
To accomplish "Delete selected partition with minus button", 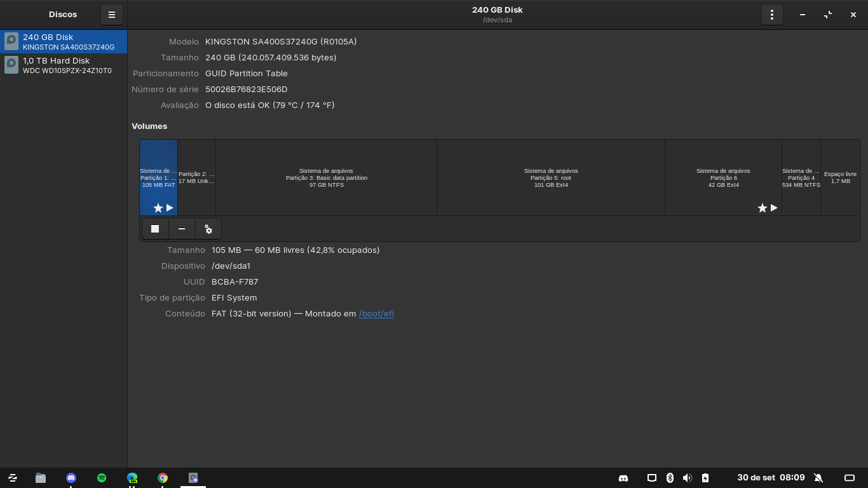I will (182, 229).
